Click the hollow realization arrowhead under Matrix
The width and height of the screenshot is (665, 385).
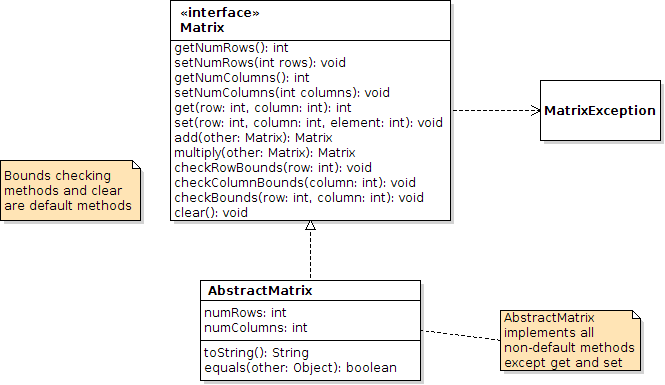[310, 225]
